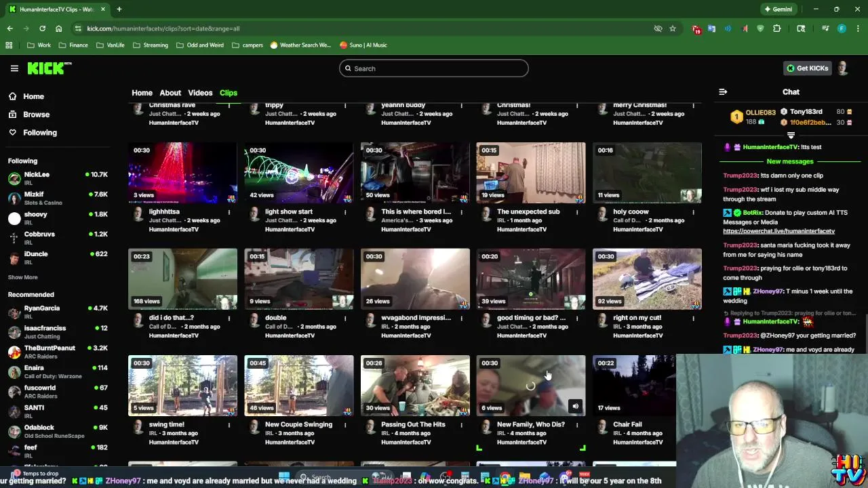Open the New Couple Swinging clip title

pyautogui.click(x=298, y=424)
